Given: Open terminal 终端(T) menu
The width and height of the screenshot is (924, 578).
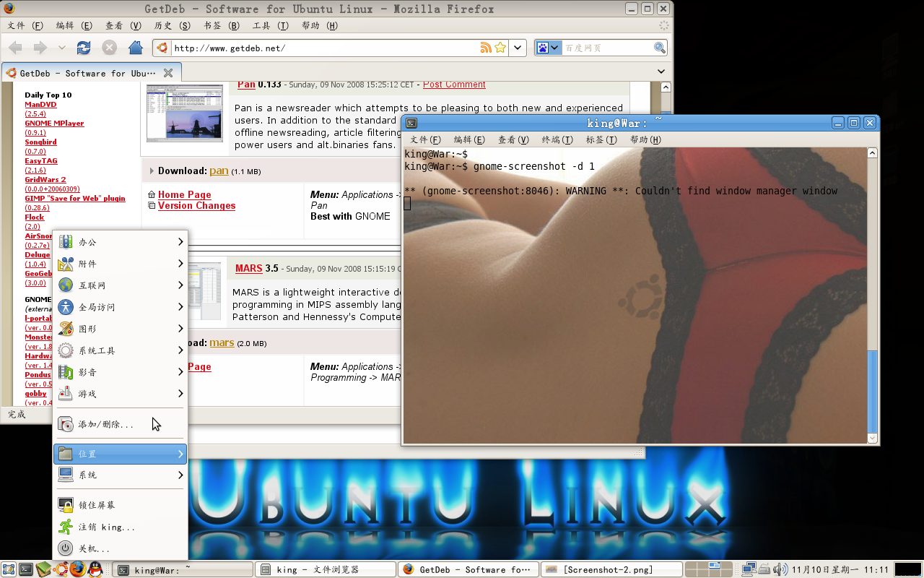Looking at the screenshot, I should point(557,139).
